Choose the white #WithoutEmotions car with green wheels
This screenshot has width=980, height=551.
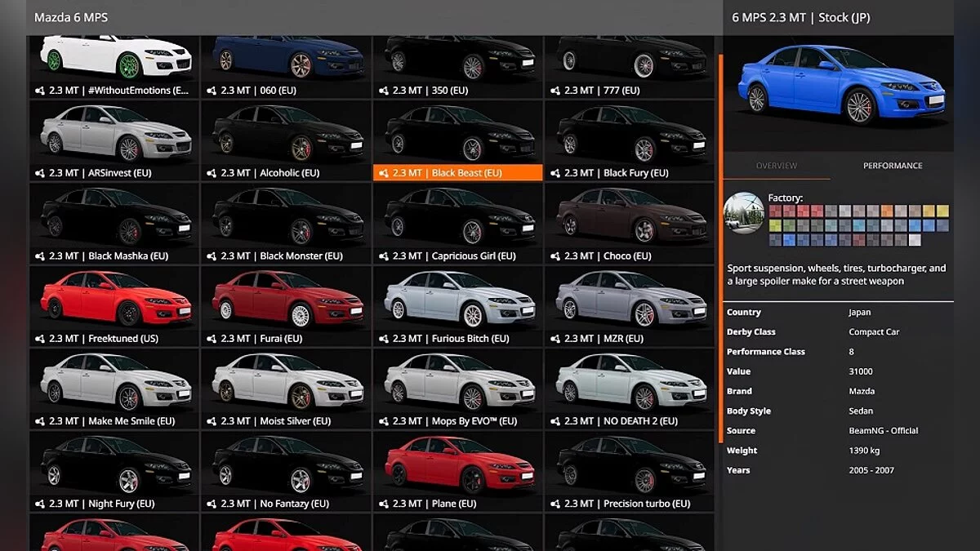tap(114, 57)
